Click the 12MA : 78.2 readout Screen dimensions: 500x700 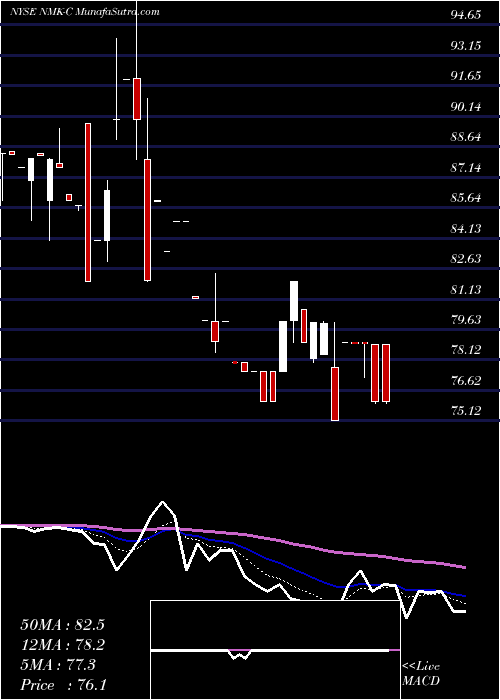click(62, 645)
